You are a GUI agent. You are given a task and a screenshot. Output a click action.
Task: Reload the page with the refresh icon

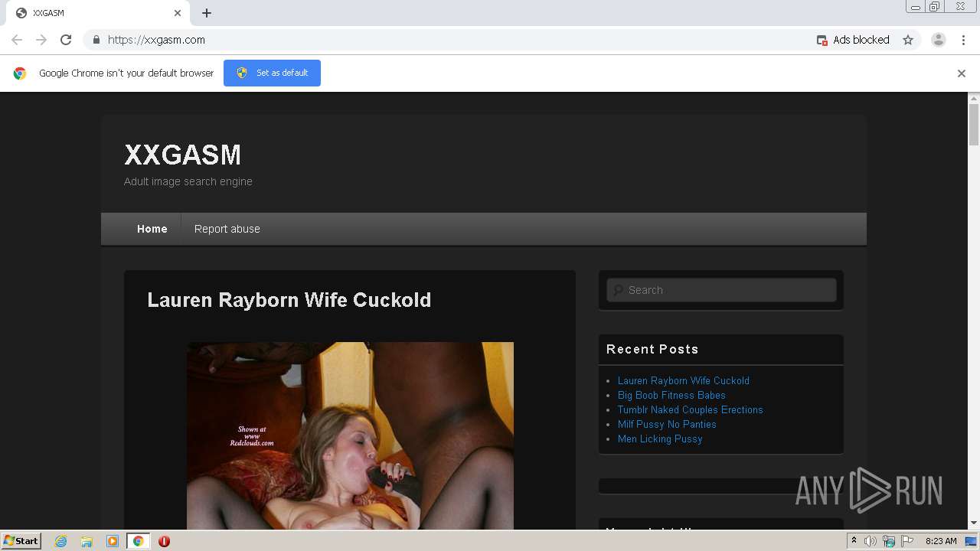click(66, 40)
